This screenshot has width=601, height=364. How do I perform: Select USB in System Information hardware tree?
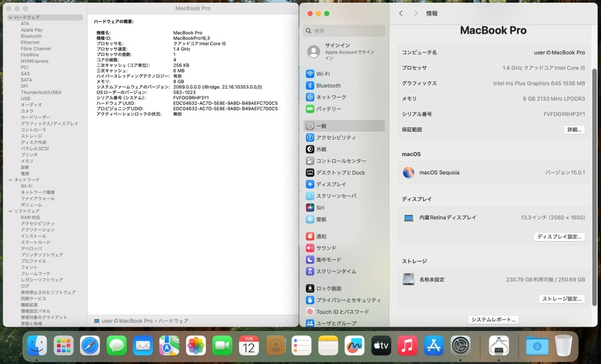click(25, 99)
